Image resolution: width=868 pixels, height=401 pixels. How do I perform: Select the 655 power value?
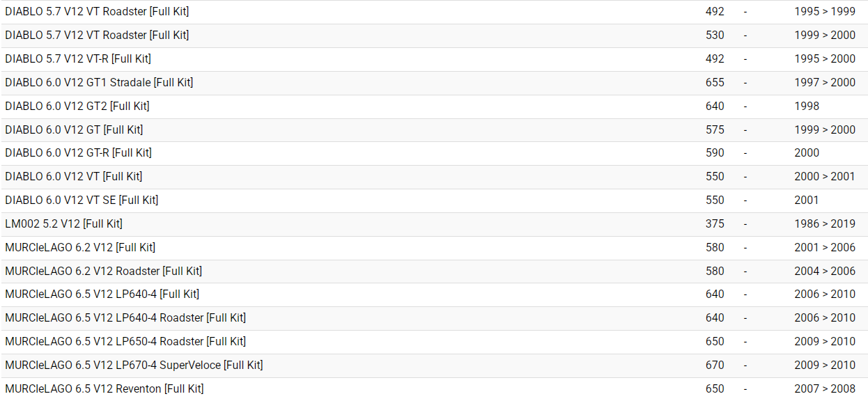click(x=715, y=83)
